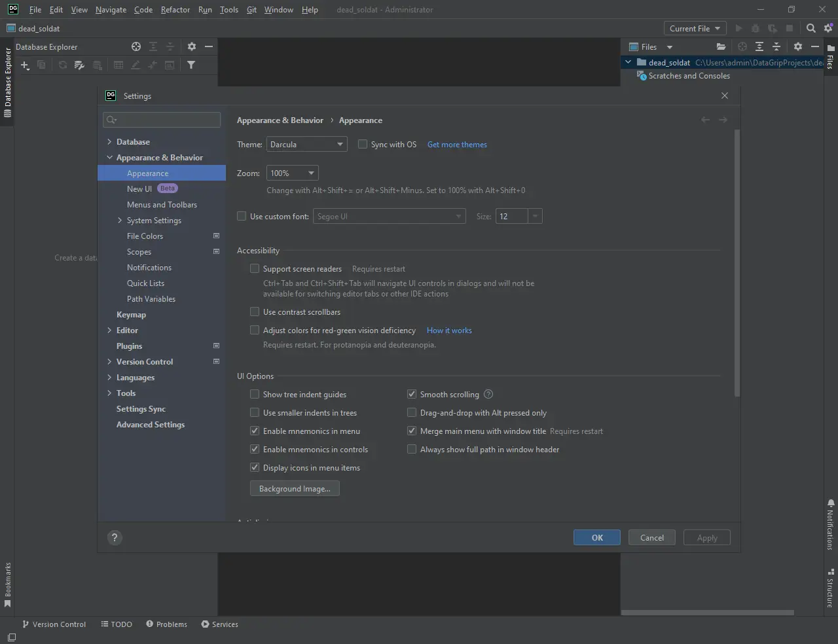Screen dimensions: 838x644
Task: Open the Navigate menu
Action: [x=111, y=10]
